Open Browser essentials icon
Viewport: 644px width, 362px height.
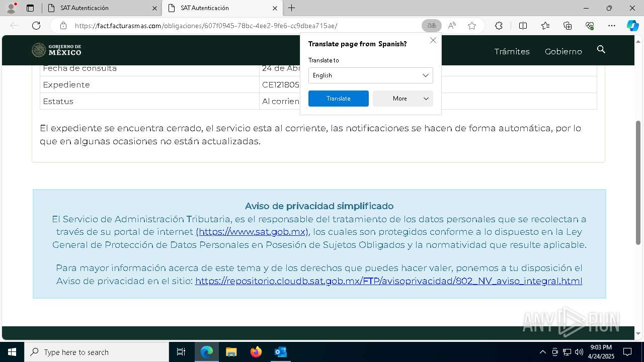[590, 26]
